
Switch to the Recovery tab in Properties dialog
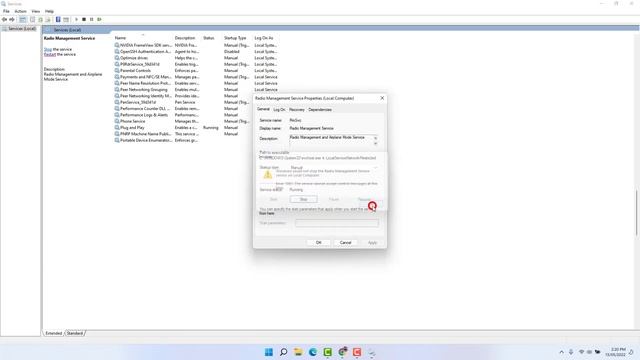pyautogui.click(x=297, y=110)
